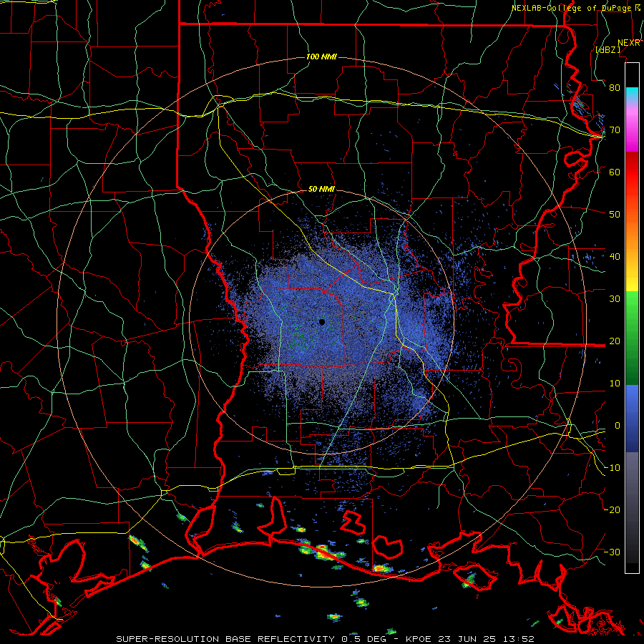644x644 pixels.
Task: Click the 60 value on the dBZ scale
Action: 615,172
